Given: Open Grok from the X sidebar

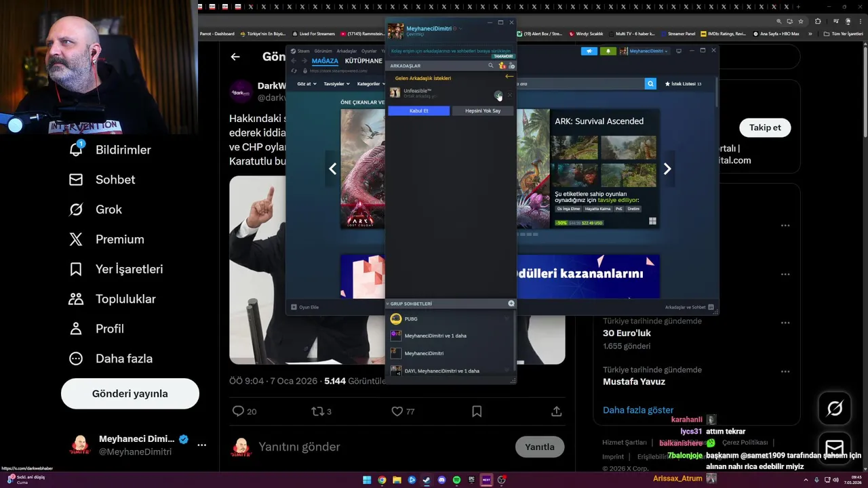Looking at the screenshot, I should point(96,209).
